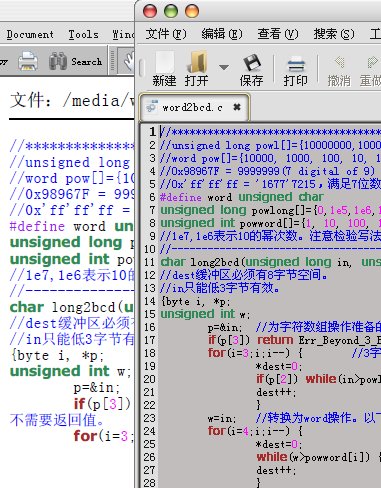Screen dimensions: 381x488
Task: Open the Document menu in PDF viewer
Action: coord(30,34)
